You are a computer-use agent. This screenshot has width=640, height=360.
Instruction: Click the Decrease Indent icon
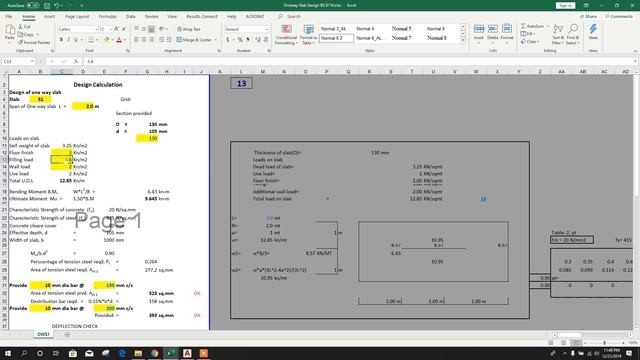pyautogui.click(x=162, y=40)
